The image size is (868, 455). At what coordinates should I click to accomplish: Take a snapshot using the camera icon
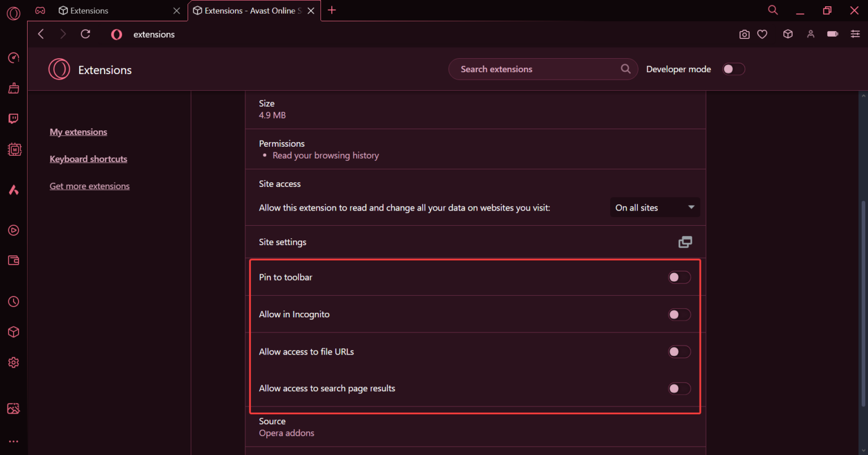(744, 34)
